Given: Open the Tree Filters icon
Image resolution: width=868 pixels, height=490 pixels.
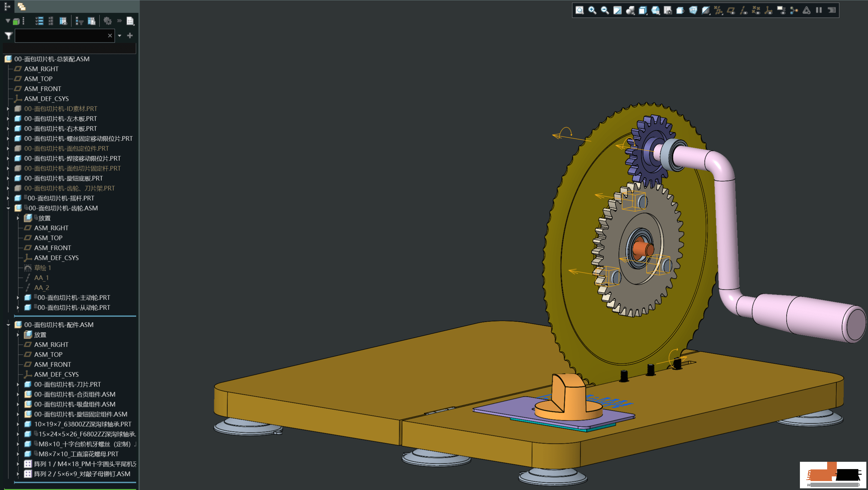Looking at the screenshot, I should click(79, 21).
